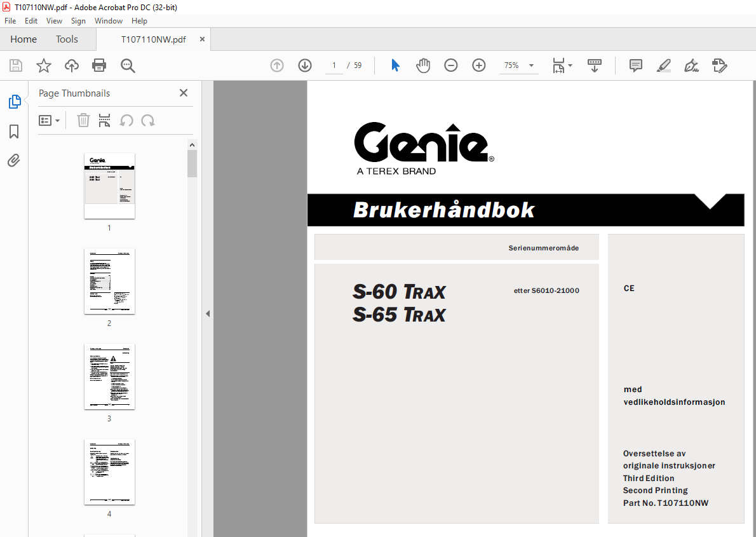Open the File menu

10,21
